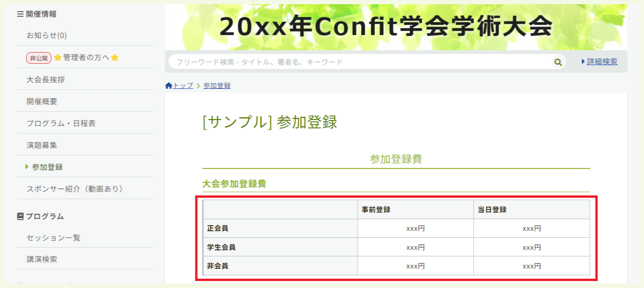Click the green arrow marker before 参加登録

pos(26,166)
